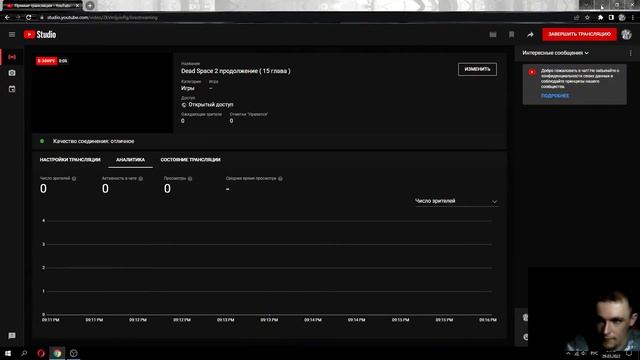Click the Изменить button
640x360 pixels.
coord(477,69)
